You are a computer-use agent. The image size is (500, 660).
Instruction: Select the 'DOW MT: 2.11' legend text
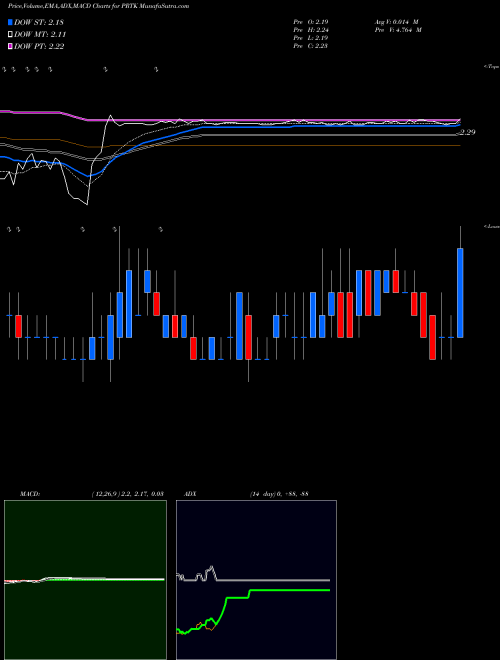click(x=40, y=35)
